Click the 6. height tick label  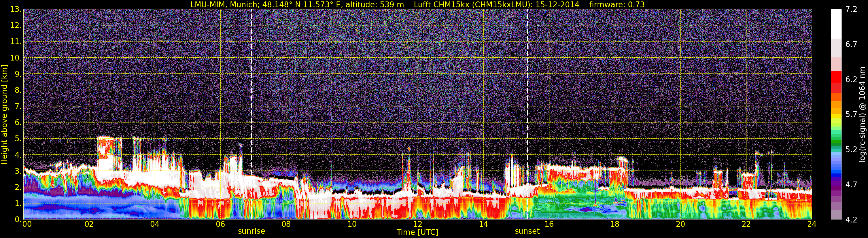[x=18, y=123]
